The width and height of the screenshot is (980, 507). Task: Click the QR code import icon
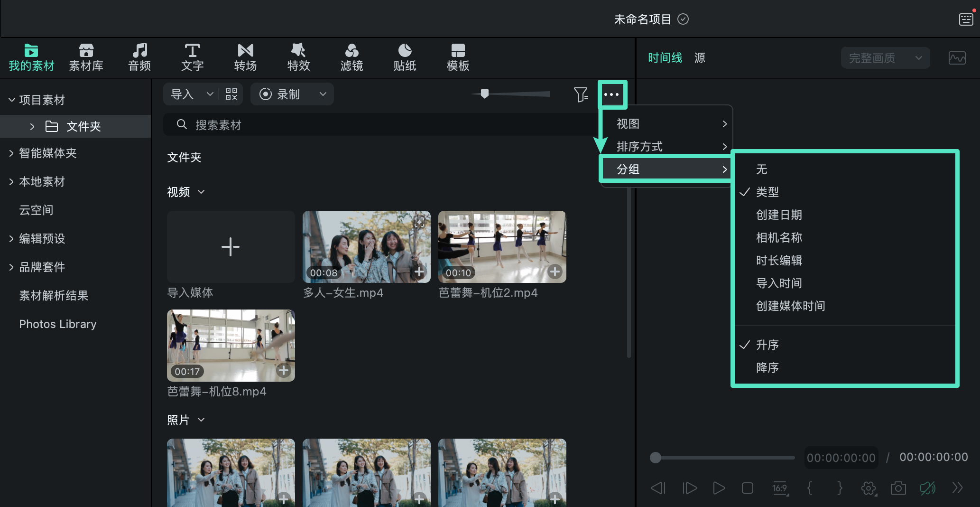coord(231,94)
